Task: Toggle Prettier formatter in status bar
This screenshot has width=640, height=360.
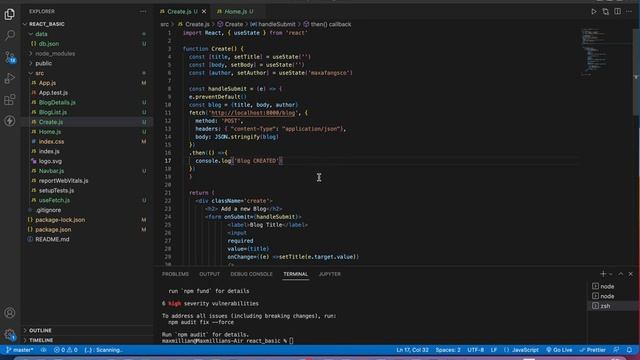Action: pyautogui.click(x=593, y=350)
